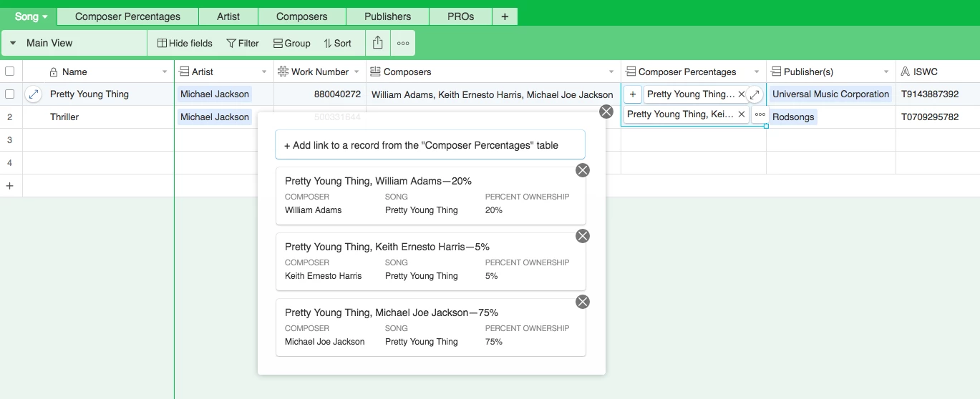Open the Publisher(s) column dropdown arrow
This screenshot has height=399, width=980.
[x=886, y=72]
